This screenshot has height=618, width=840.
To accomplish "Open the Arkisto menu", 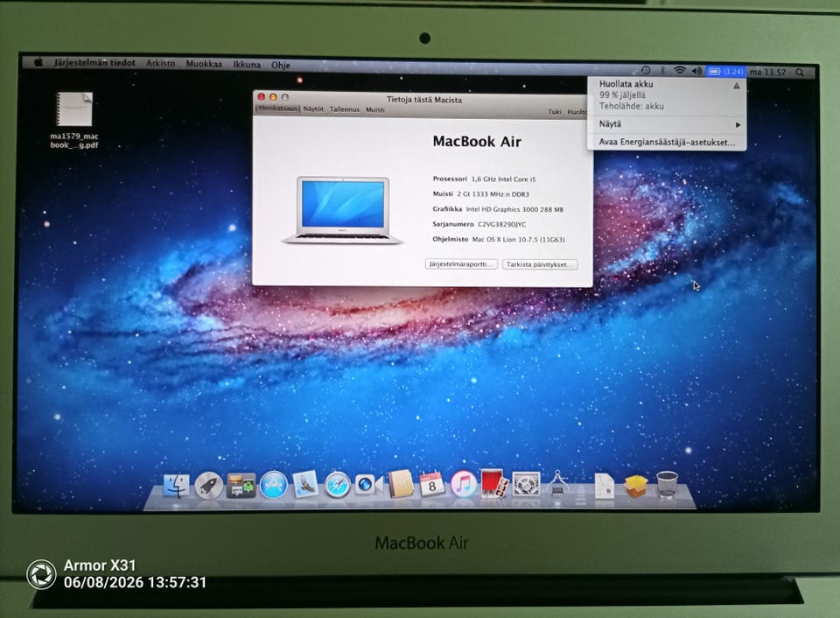I will tap(161, 63).
